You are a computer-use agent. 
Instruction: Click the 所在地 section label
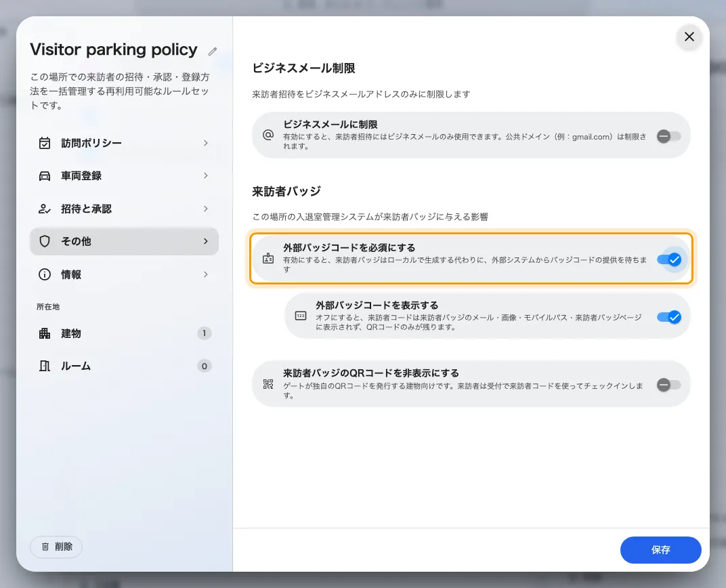coord(48,307)
